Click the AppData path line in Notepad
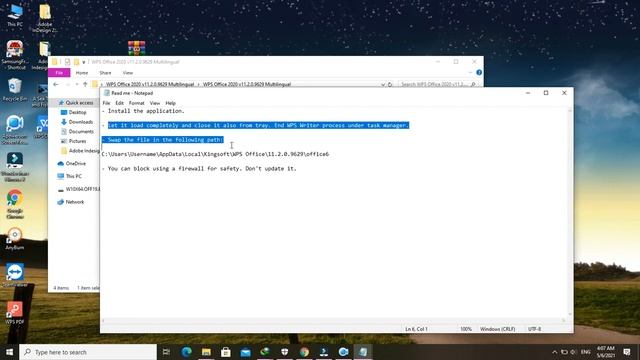This screenshot has height=360, width=640. 215,154
